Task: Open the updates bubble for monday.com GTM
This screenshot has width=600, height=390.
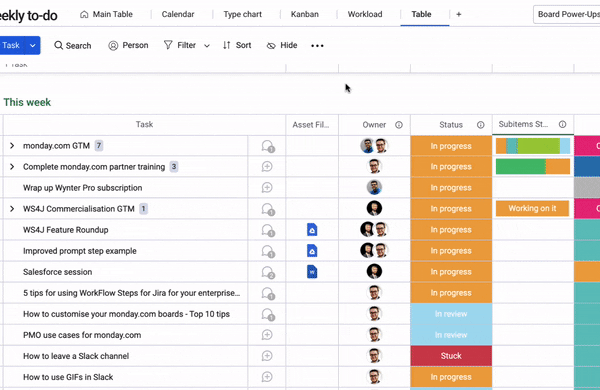Action: click(x=267, y=146)
